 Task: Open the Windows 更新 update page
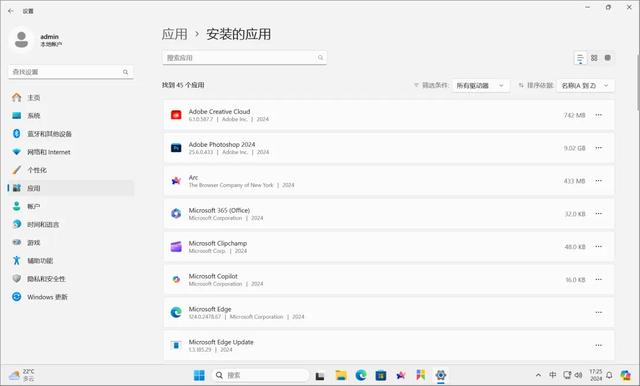[70, 297]
